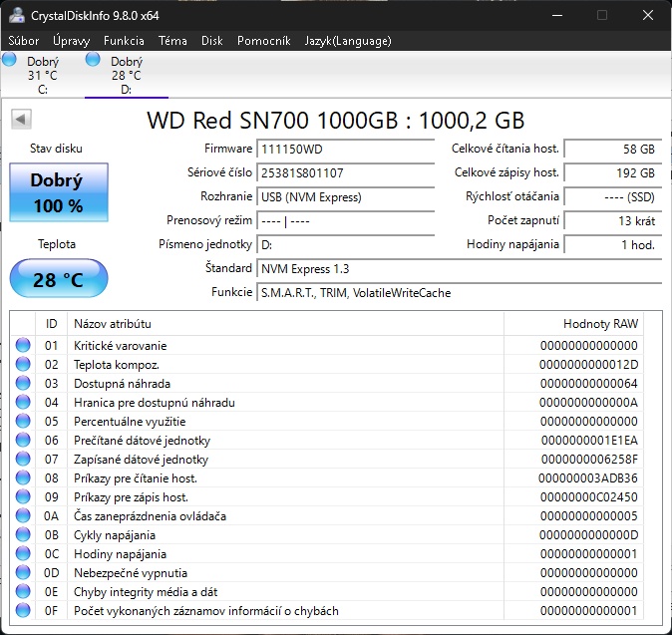This screenshot has width=672, height=635.
Task: Click the ID column header
Action: [51, 324]
